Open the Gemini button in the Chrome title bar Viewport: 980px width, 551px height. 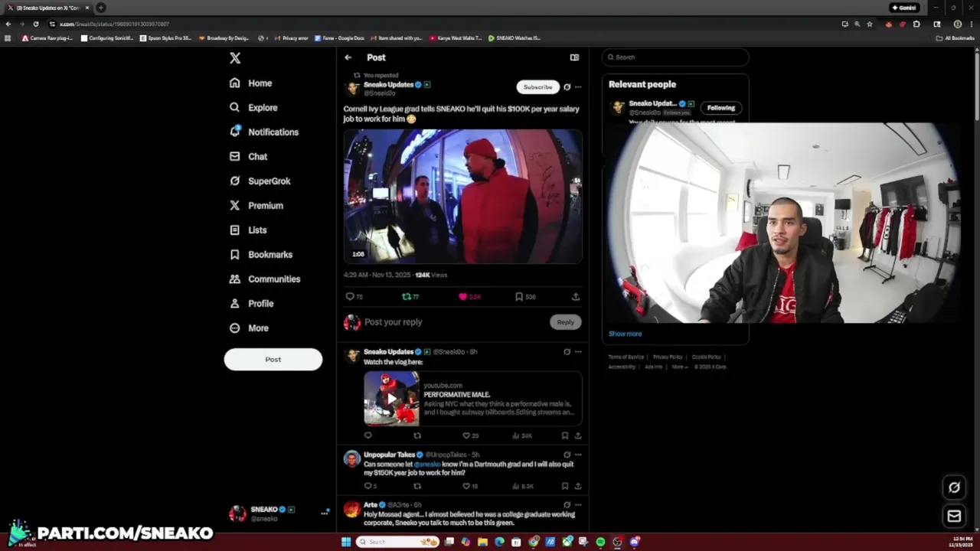click(903, 8)
